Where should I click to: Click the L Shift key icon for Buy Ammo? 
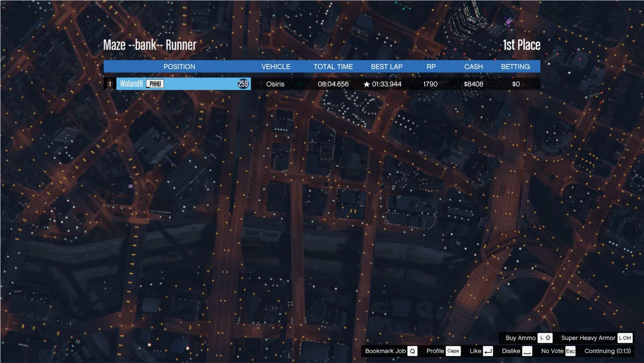545,338
